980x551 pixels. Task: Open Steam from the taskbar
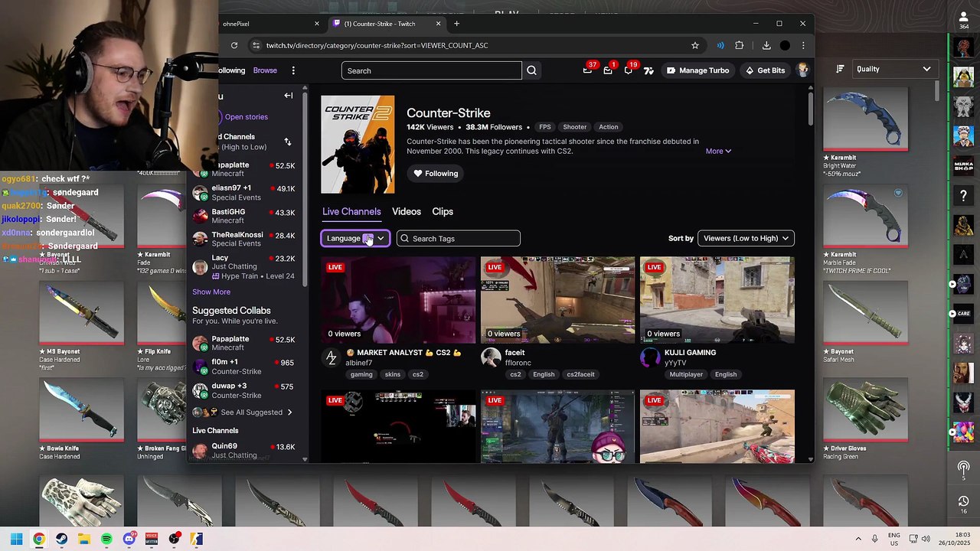pos(61,539)
